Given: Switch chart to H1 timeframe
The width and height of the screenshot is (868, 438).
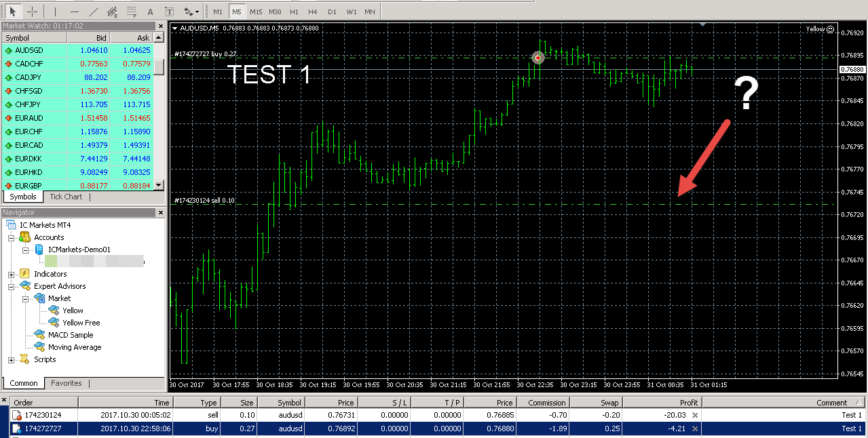Looking at the screenshot, I should [294, 12].
